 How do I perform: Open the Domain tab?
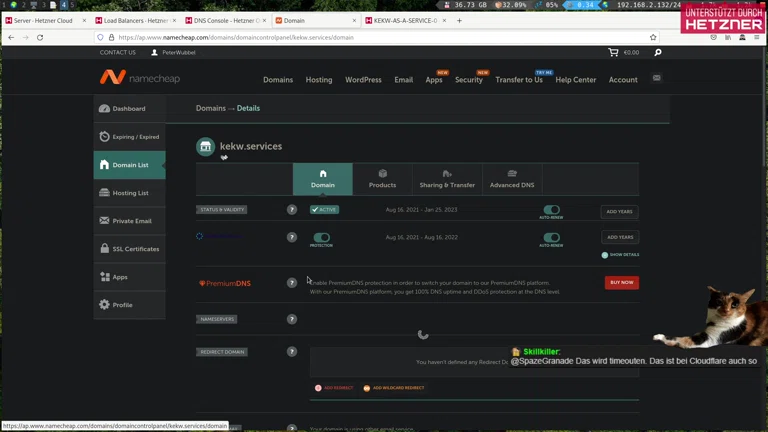pyautogui.click(x=323, y=179)
